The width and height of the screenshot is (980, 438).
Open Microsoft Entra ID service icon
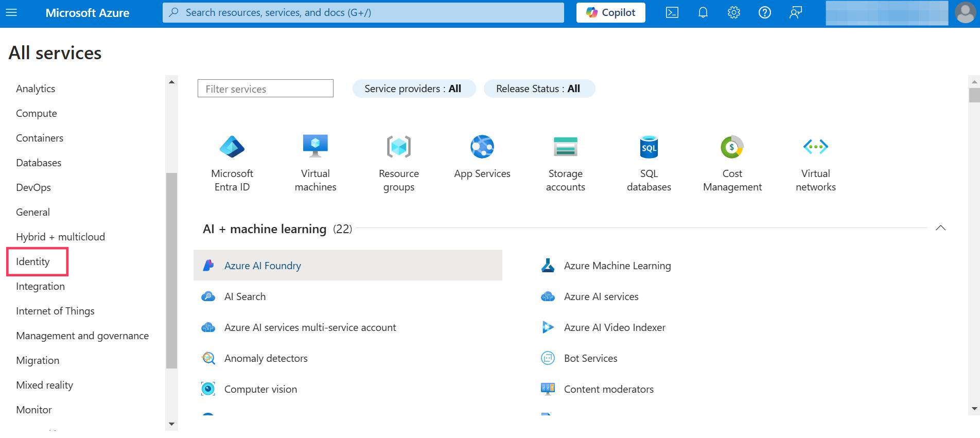click(x=232, y=147)
